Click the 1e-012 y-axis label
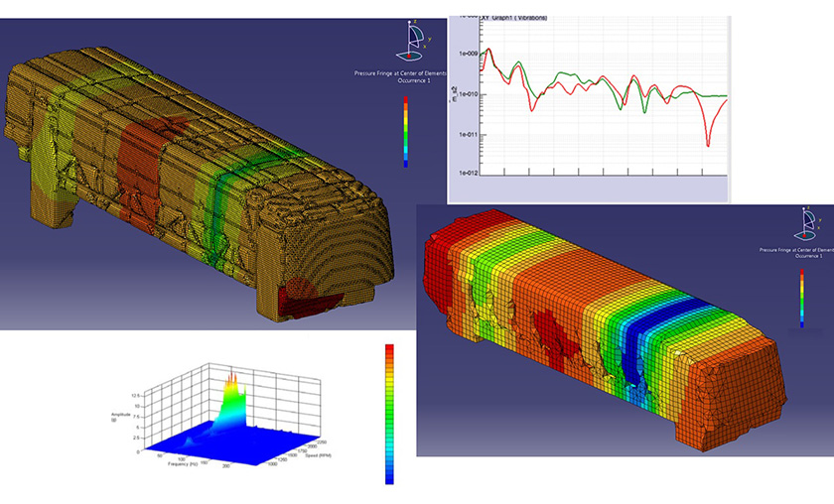 [x=468, y=173]
